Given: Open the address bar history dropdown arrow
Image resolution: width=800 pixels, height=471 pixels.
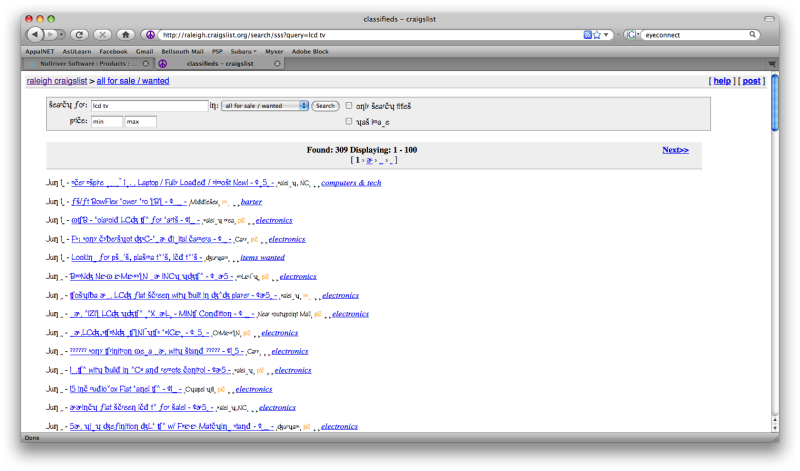Looking at the screenshot, I should pyautogui.click(x=606, y=35).
